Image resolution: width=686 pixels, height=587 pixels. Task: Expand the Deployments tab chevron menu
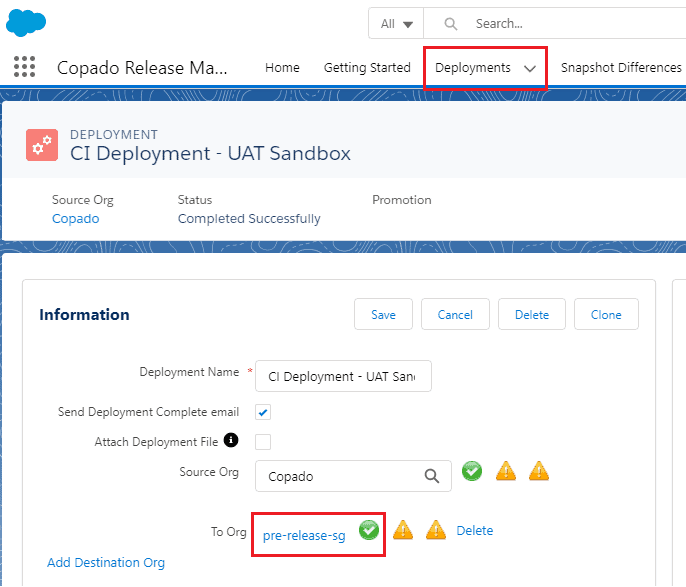530,68
